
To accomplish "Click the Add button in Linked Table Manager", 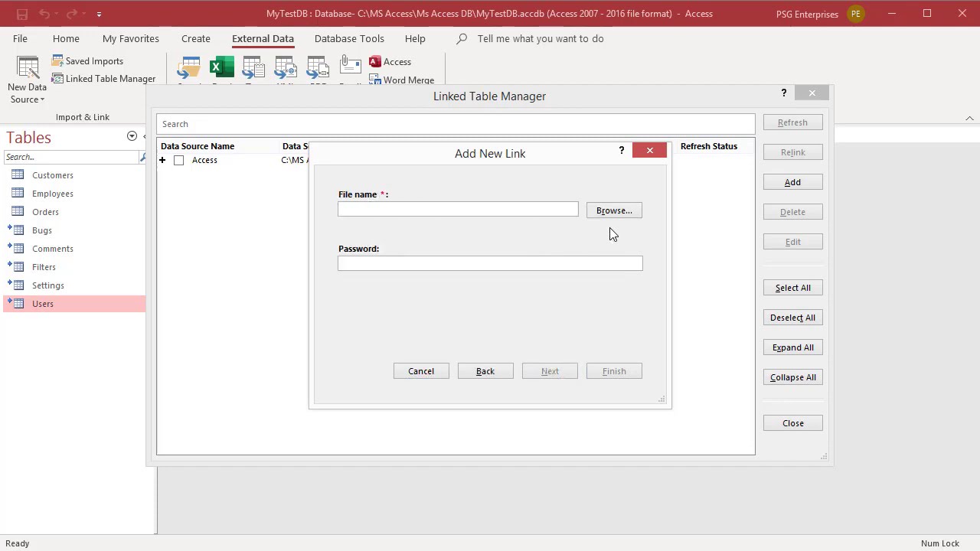I will [x=792, y=182].
